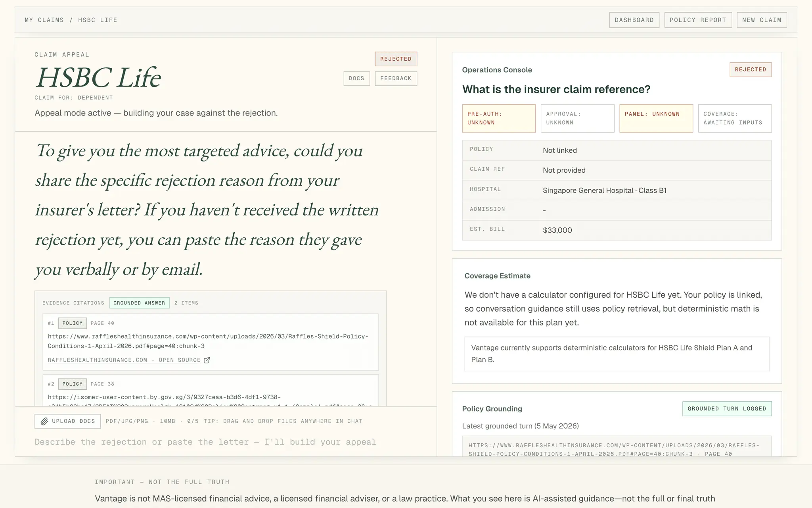Click the Upload Docs button
Image resolution: width=812 pixels, height=508 pixels.
67,421
